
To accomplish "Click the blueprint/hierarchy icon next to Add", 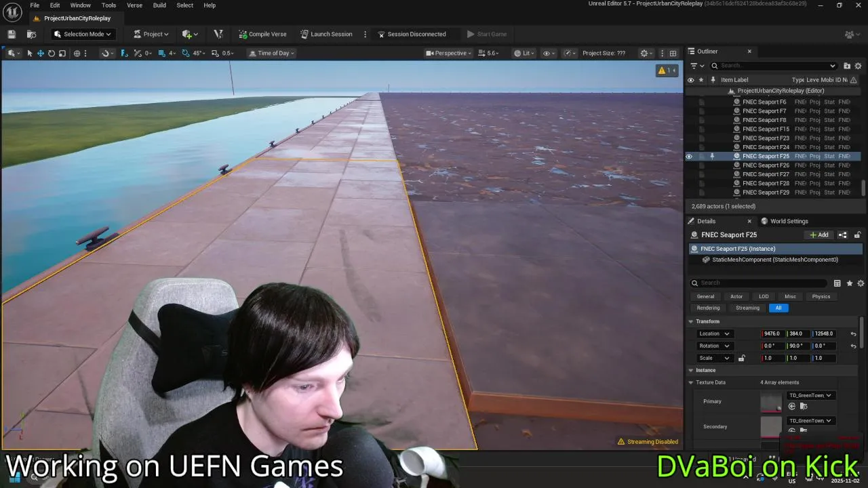I will pos(842,235).
